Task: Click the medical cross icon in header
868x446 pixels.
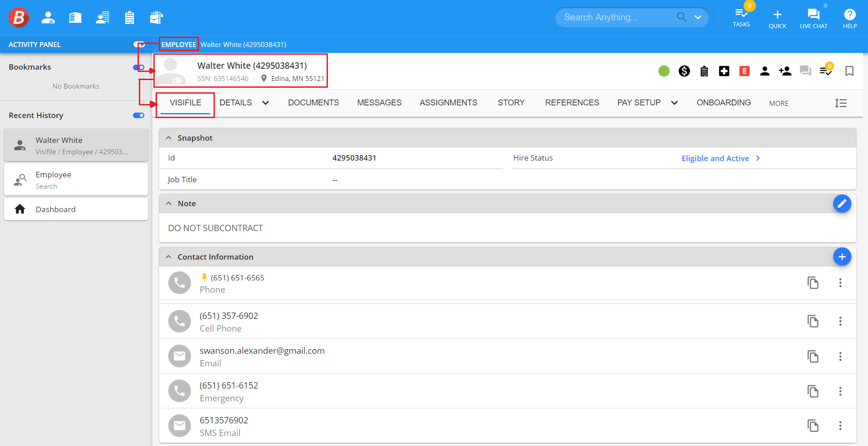Action: (724, 71)
